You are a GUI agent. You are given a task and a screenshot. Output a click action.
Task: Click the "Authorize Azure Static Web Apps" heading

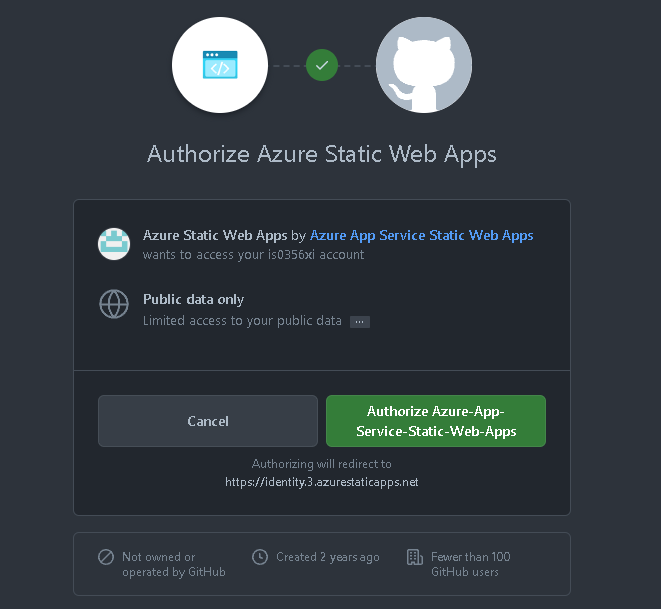pyautogui.click(x=322, y=154)
